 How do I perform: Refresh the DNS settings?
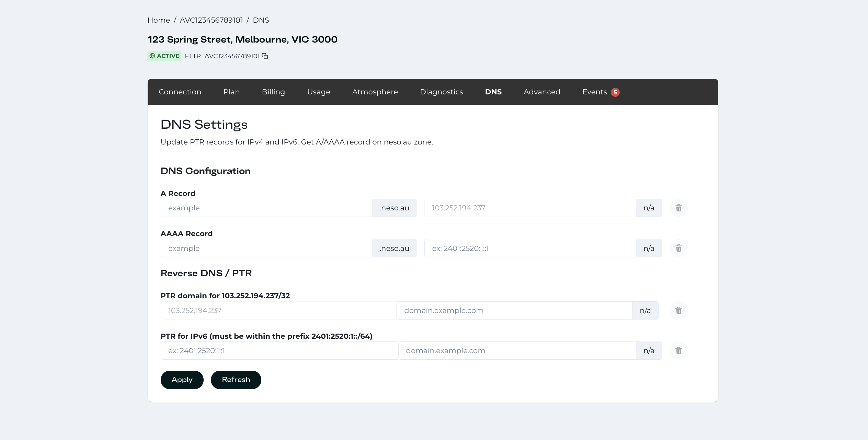tap(236, 380)
